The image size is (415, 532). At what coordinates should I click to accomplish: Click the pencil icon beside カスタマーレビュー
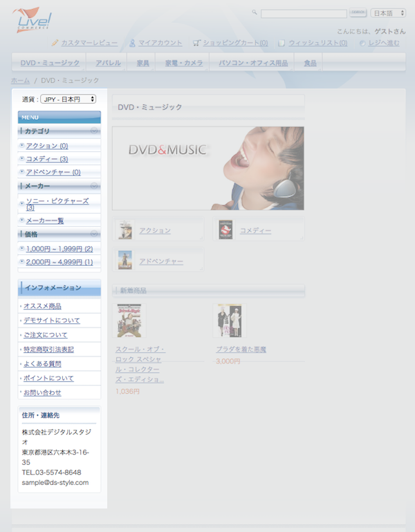(55, 43)
